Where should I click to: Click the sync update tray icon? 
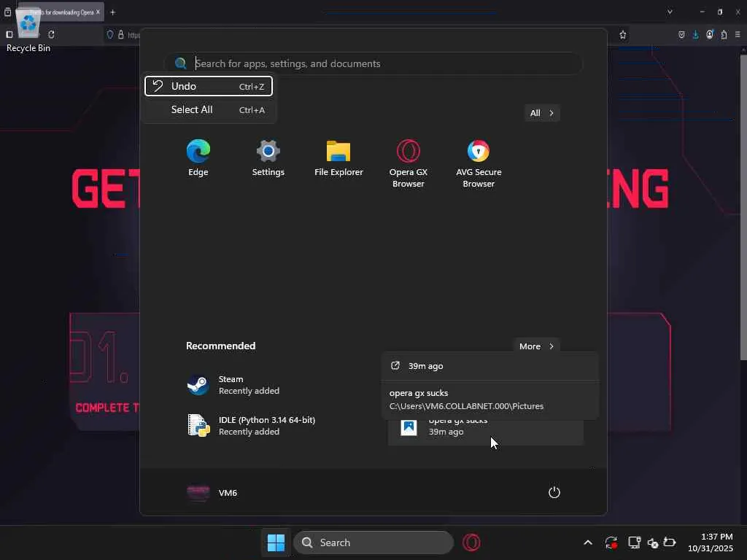click(611, 542)
